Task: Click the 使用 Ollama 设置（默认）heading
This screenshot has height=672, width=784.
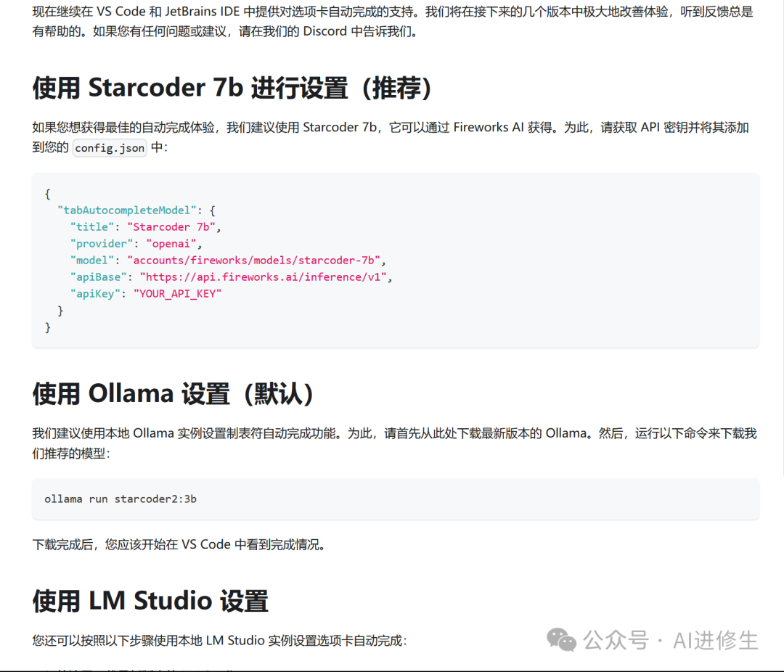Action: [173, 393]
